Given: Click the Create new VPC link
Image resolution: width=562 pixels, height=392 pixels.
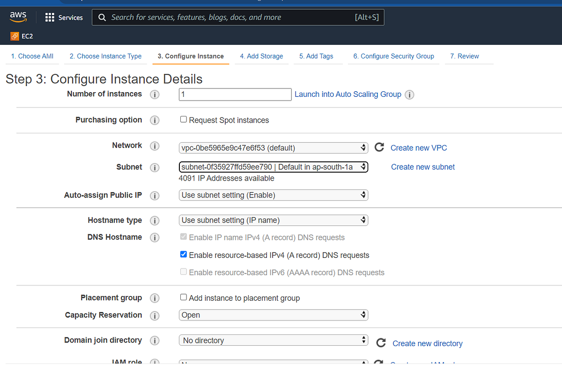Looking at the screenshot, I should pos(418,148).
